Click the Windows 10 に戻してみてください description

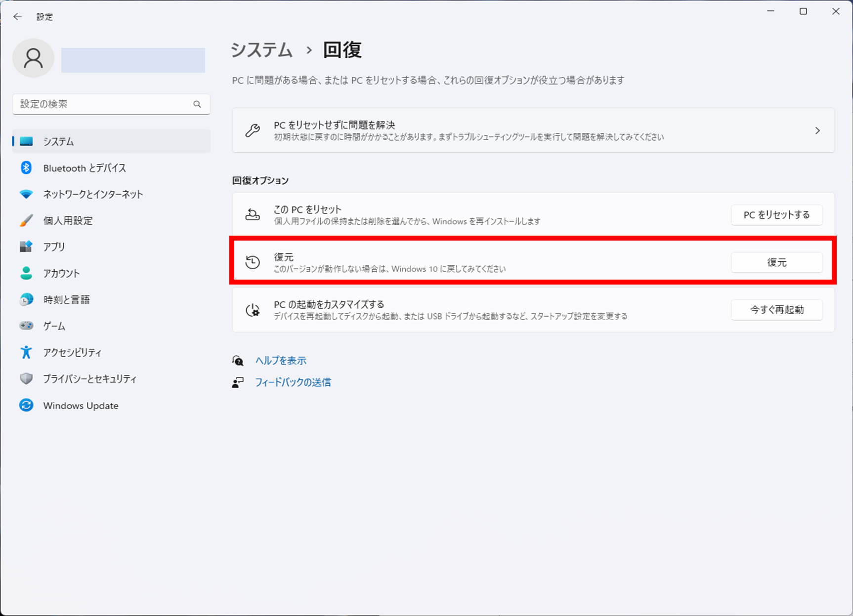pyautogui.click(x=390, y=269)
